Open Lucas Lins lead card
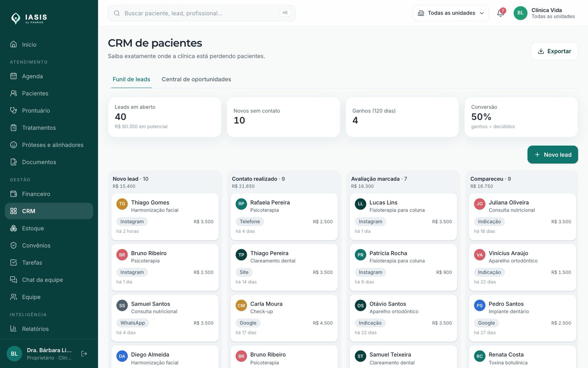This screenshot has height=368, width=588. (403, 217)
